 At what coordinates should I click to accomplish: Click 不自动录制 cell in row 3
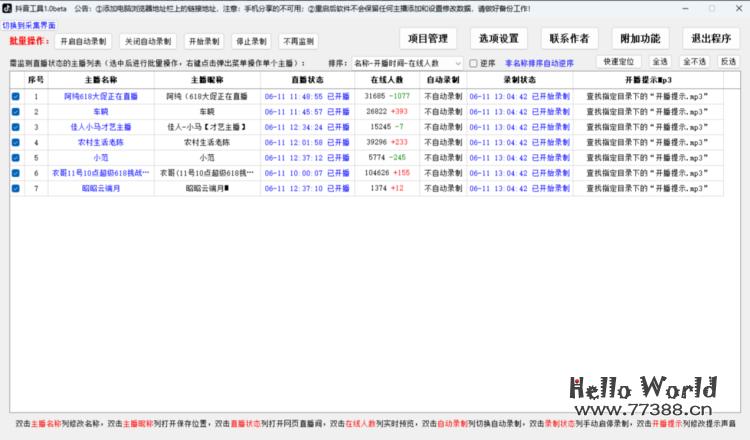pyautogui.click(x=443, y=127)
